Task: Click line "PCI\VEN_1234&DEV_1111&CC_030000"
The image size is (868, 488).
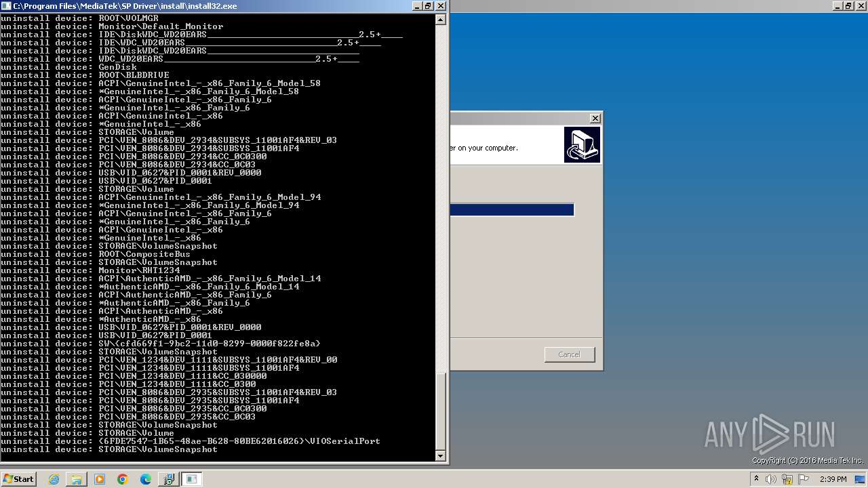Action: coord(182,376)
